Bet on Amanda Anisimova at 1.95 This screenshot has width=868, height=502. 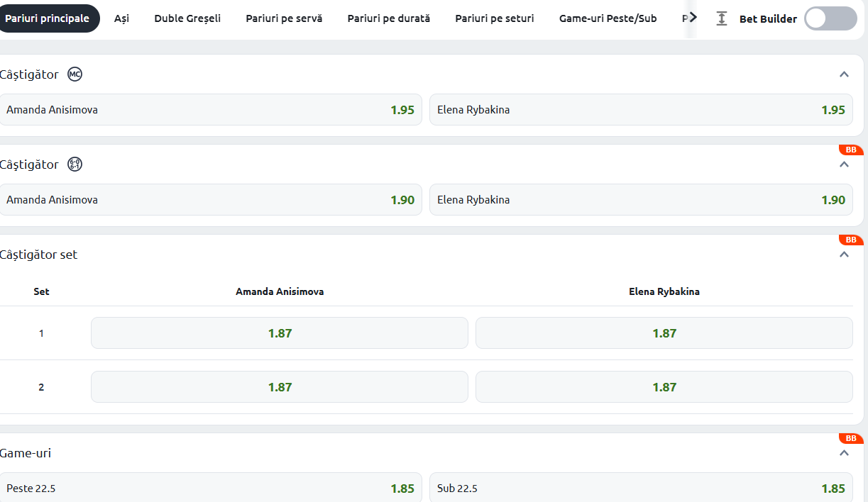click(x=211, y=110)
